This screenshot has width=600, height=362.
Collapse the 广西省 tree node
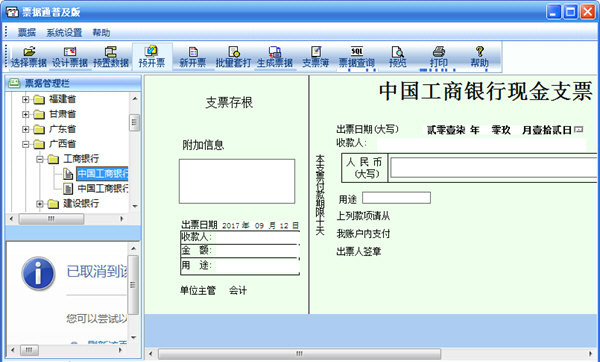pos(25,144)
